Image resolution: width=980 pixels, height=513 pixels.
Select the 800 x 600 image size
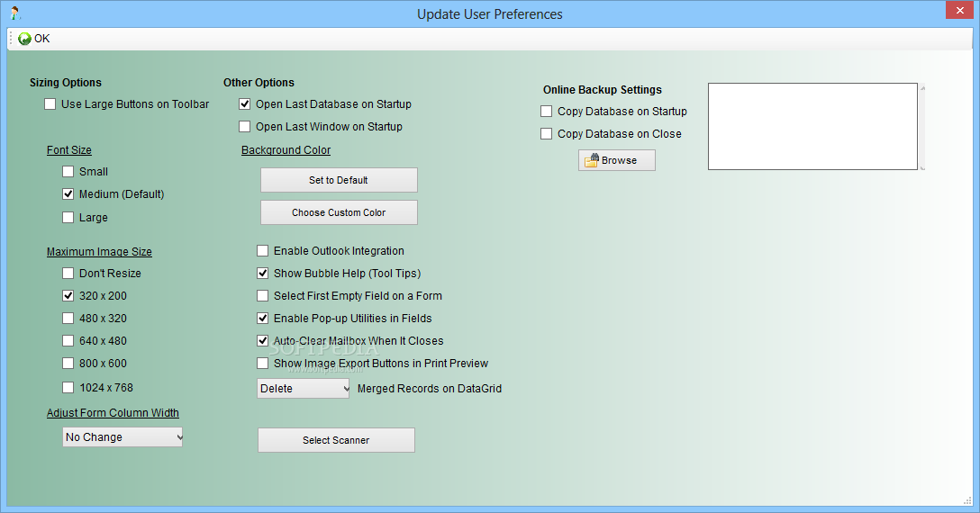(68, 363)
